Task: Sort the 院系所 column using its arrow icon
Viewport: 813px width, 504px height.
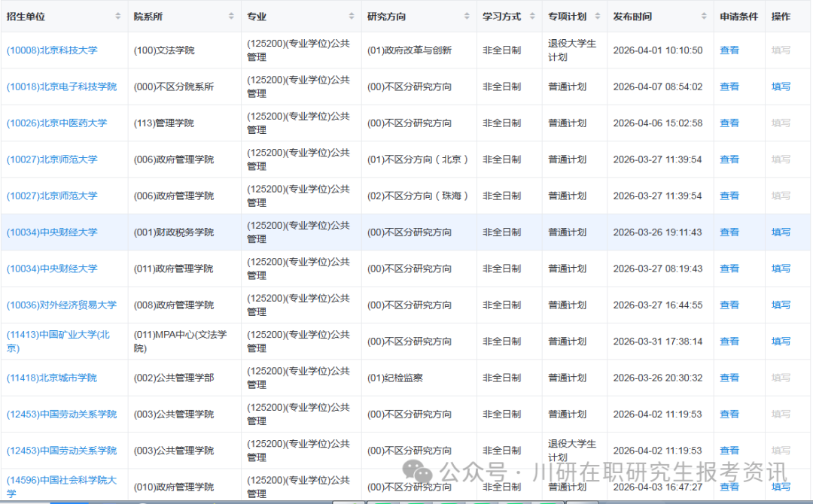Action: 233,15
